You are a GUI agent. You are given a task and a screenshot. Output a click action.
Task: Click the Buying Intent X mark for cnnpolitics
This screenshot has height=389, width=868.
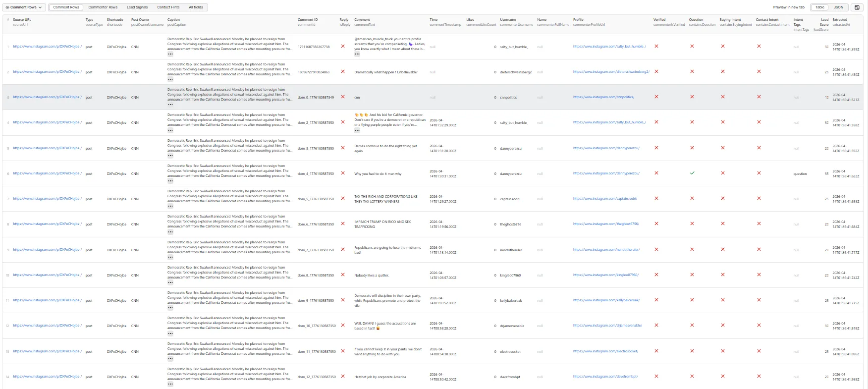point(723,97)
